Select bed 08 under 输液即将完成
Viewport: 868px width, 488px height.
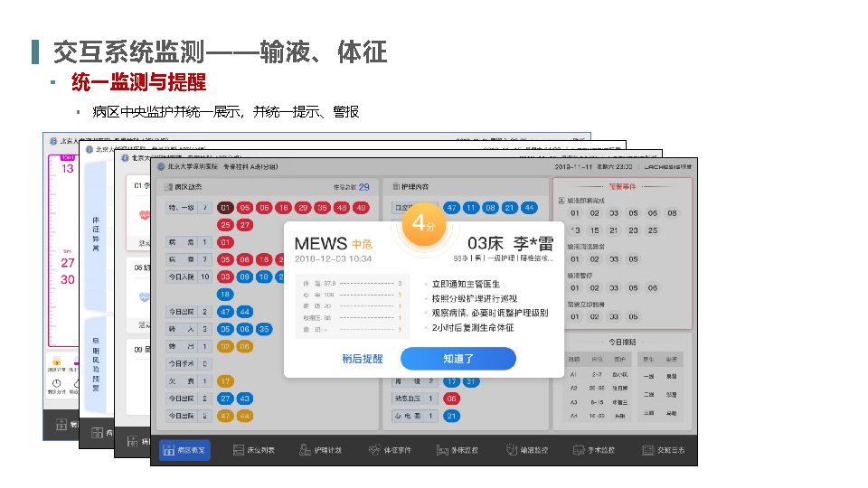pyautogui.click(x=672, y=213)
